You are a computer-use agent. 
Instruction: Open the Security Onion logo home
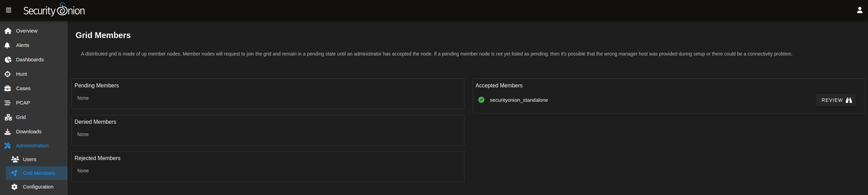pyautogui.click(x=54, y=10)
